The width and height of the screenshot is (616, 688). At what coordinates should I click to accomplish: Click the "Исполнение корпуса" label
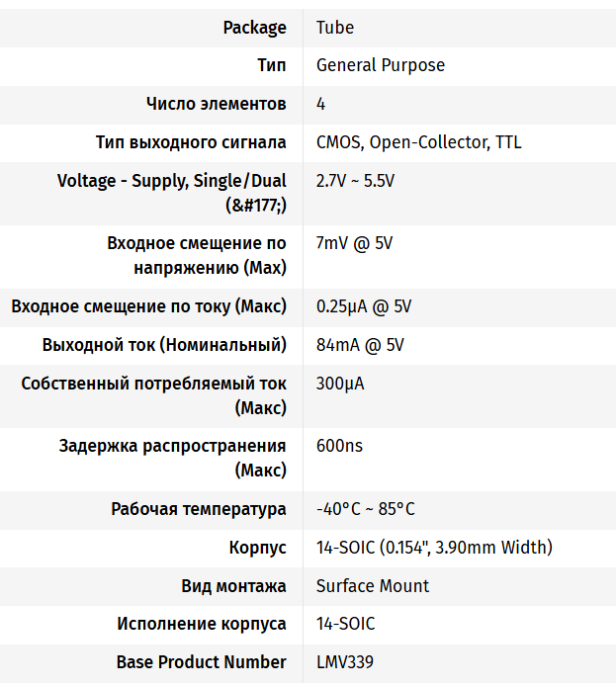202,625
